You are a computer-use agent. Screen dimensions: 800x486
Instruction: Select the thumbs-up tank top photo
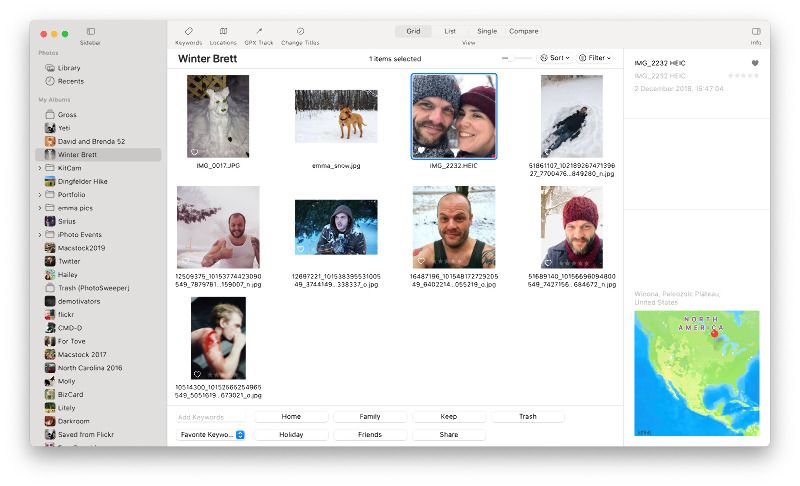[x=218, y=227]
